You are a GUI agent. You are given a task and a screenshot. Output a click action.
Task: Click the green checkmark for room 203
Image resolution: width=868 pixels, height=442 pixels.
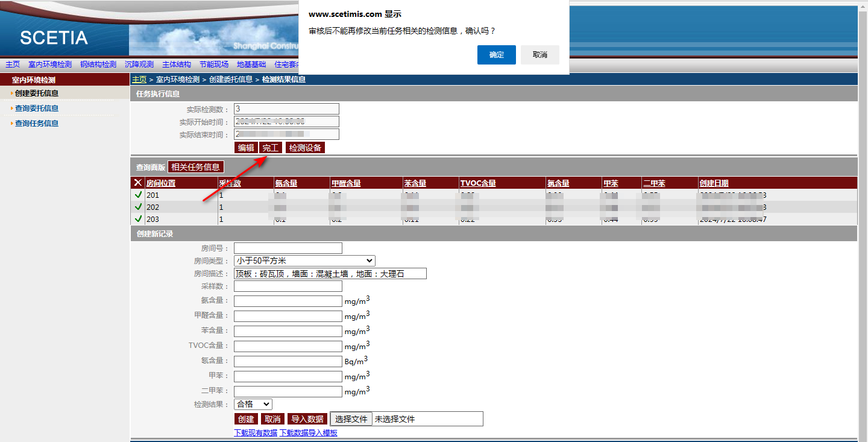138,219
